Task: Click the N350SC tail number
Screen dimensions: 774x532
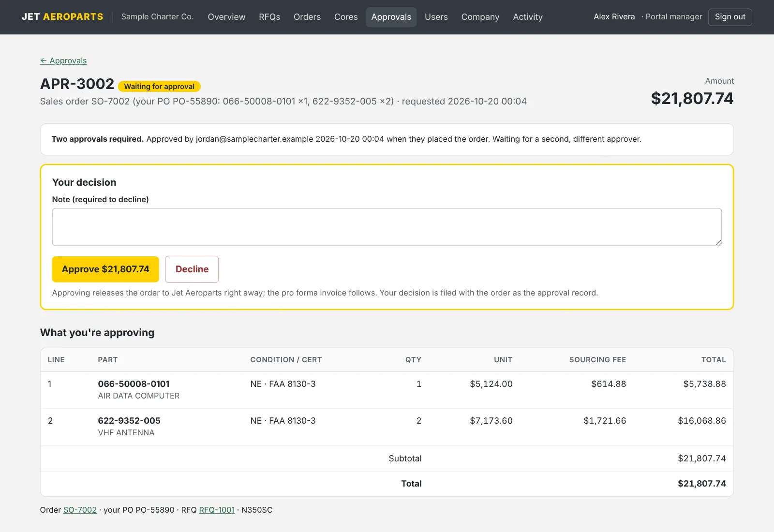Action: click(x=257, y=510)
